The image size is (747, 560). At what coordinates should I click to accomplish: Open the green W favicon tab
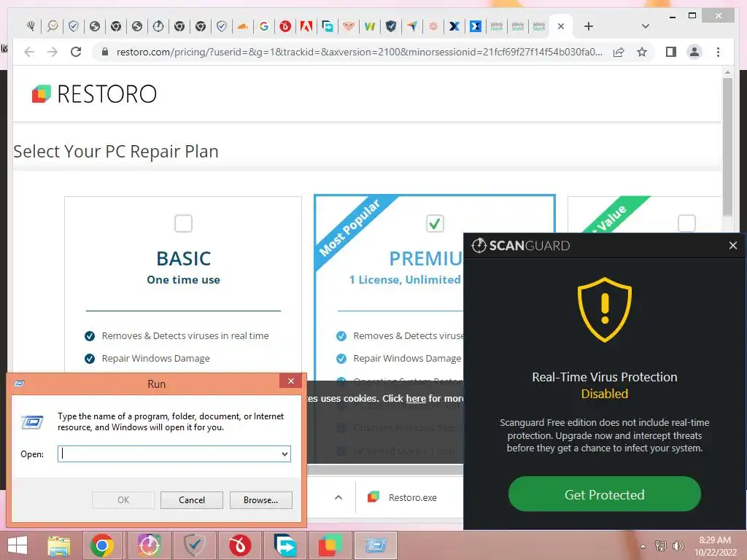pyautogui.click(x=370, y=27)
